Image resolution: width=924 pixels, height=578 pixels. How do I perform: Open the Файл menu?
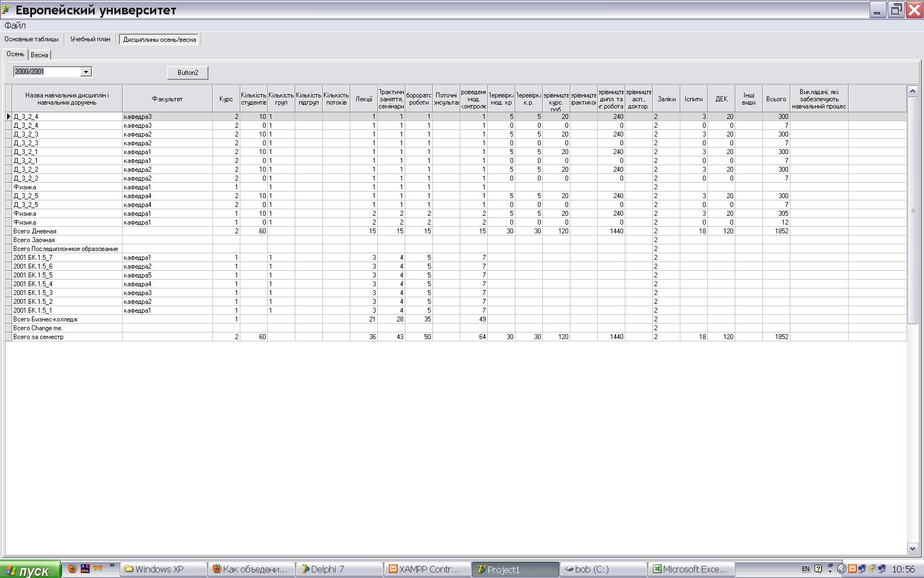15,25
